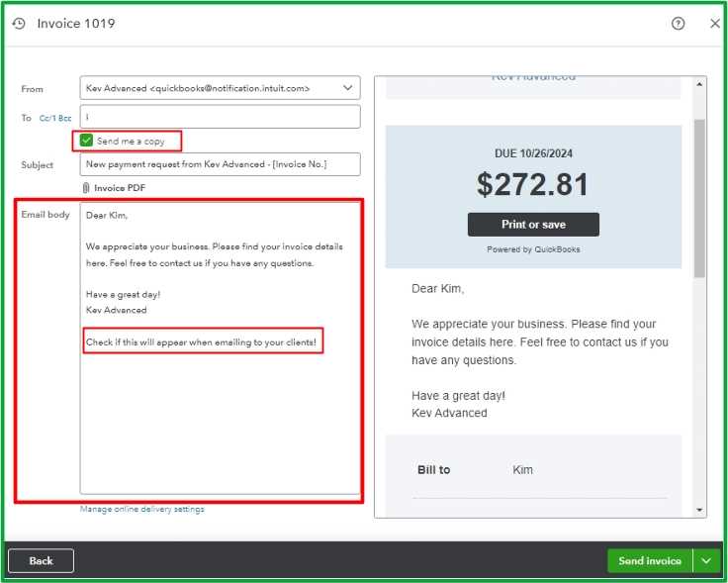Open Manage online delivery settings
728x583 pixels.
pos(142,509)
